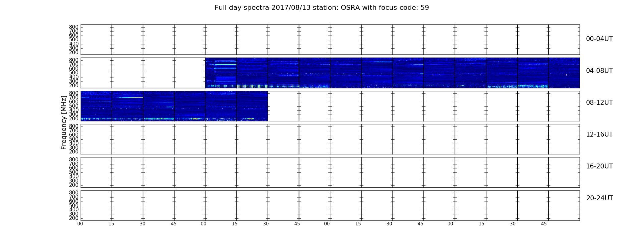Click the "400" tick of the 12-16UT panel
Screen dimensions: 644x245
click(x=74, y=143)
